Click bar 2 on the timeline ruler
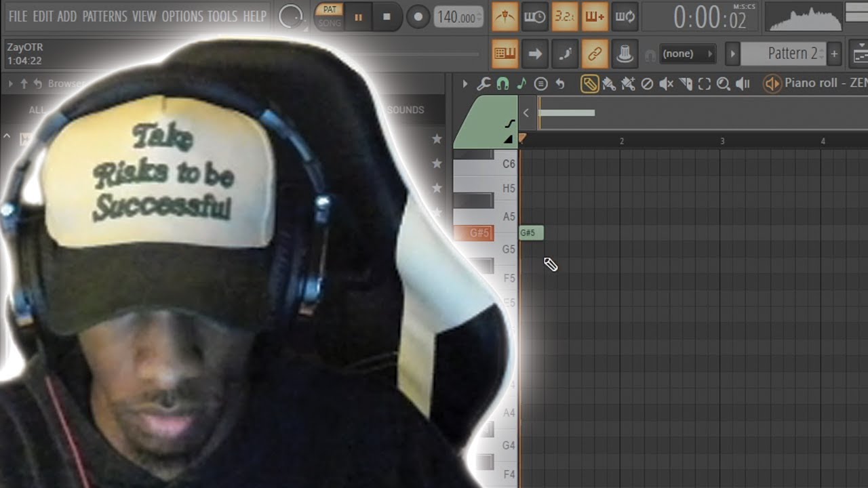The width and height of the screenshot is (868, 488). coord(621,141)
